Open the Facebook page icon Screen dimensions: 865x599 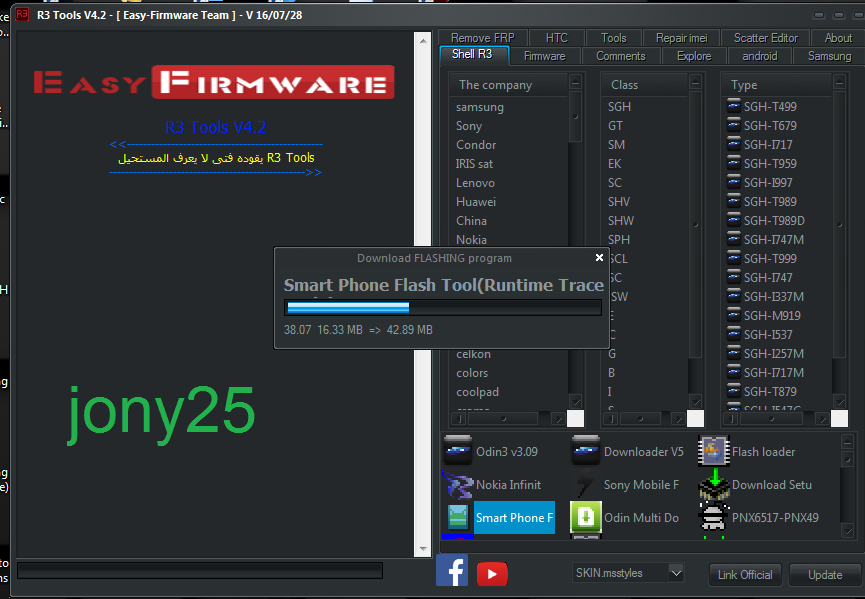pyautogui.click(x=452, y=571)
